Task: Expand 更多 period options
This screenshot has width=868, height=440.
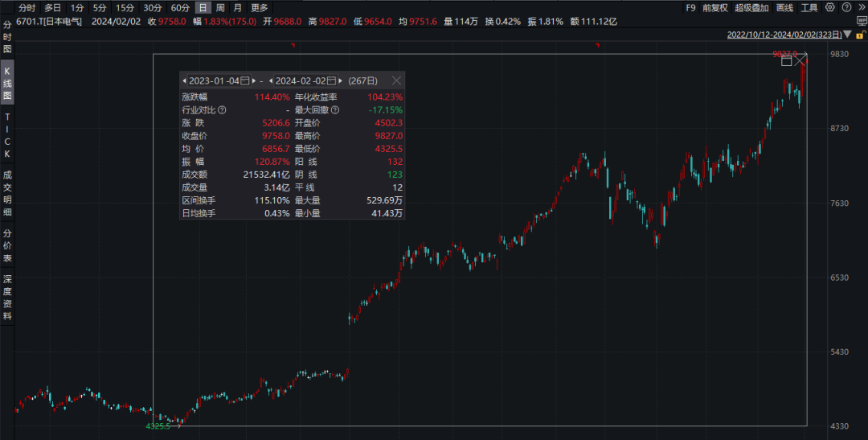Action: tap(260, 7)
